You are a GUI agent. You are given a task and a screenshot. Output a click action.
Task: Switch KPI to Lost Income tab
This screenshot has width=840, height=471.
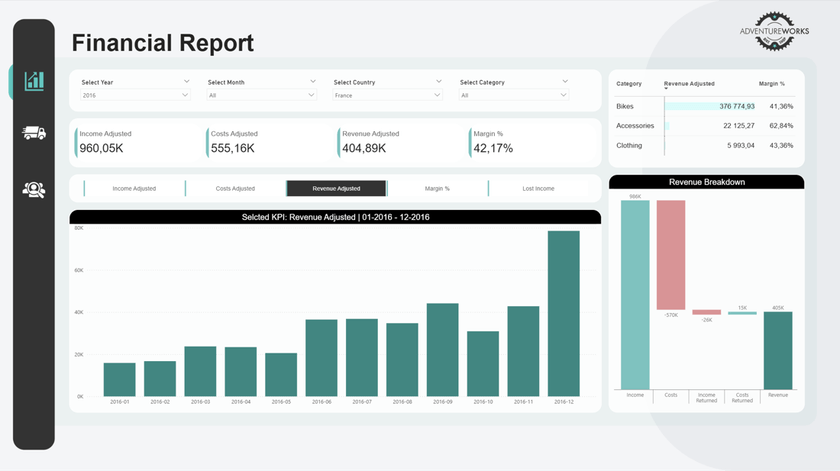coord(538,189)
